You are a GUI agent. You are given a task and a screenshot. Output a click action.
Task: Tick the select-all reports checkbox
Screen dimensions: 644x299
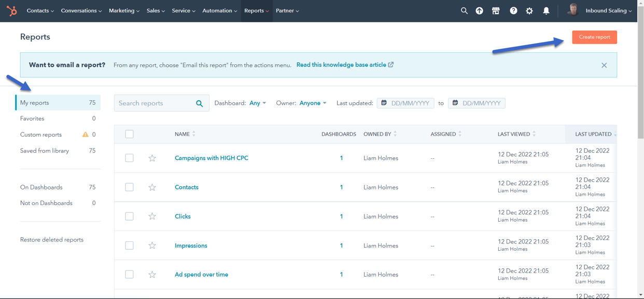click(x=129, y=134)
